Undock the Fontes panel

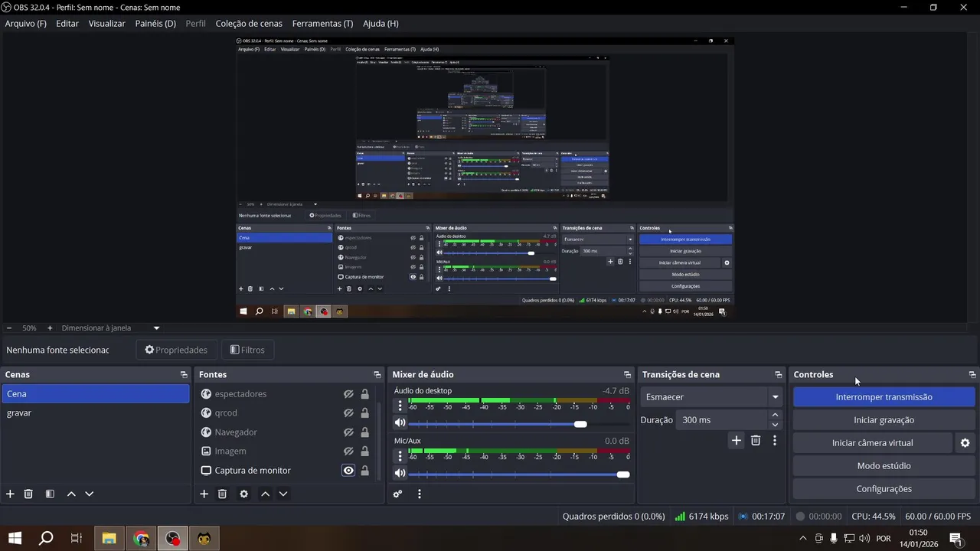[x=377, y=374]
